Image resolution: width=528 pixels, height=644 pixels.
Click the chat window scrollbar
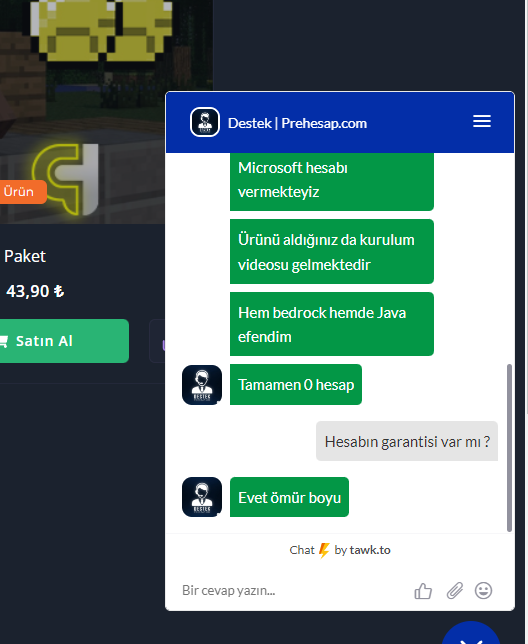(509, 448)
